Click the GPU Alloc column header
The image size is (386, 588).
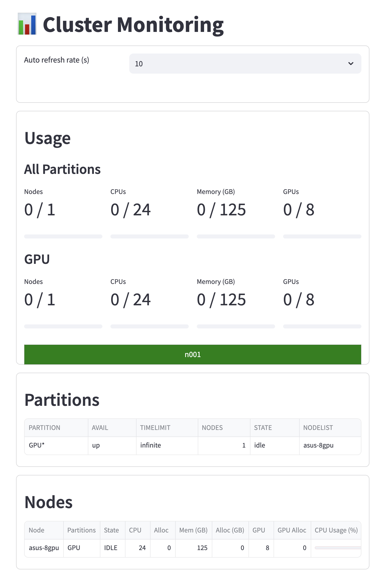point(292,530)
